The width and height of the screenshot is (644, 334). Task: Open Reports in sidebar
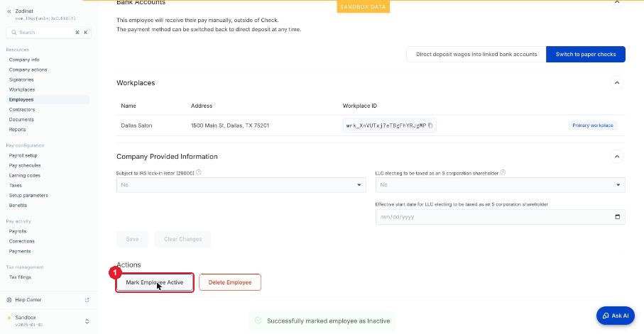pyautogui.click(x=17, y=129)
